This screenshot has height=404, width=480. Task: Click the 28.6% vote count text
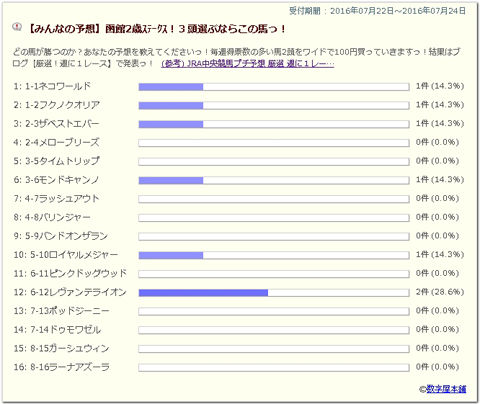[440, 292]
